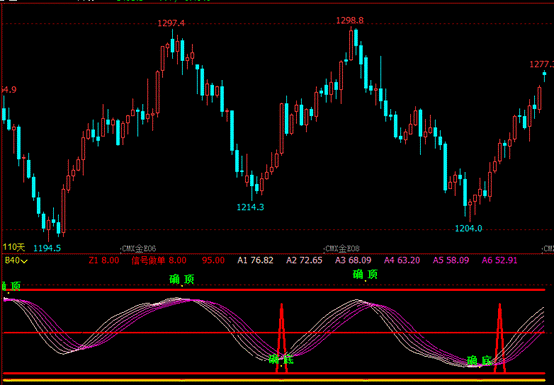Click the 确顶 marker under A3 68.09
554x385 pixels.
365,274
